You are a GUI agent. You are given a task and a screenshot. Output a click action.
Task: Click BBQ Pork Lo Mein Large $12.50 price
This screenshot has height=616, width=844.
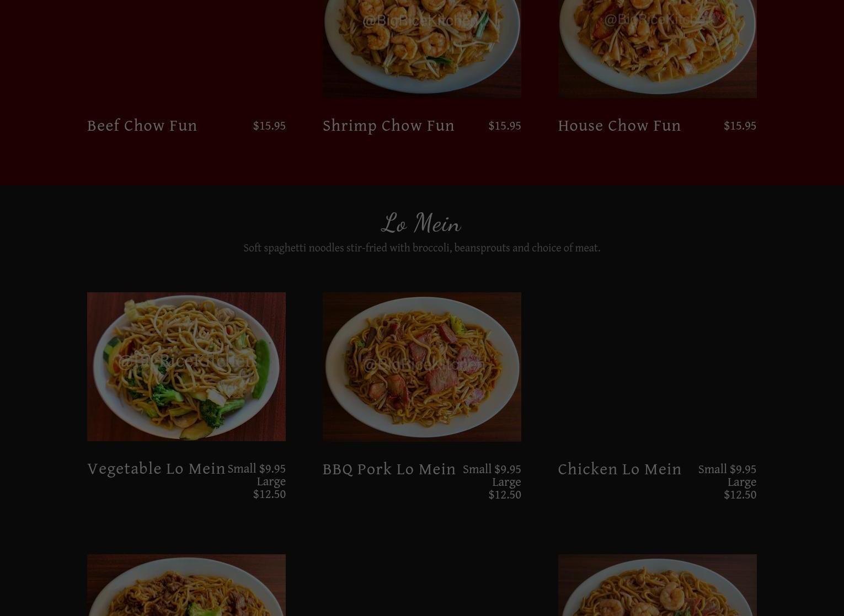point(505,489)
